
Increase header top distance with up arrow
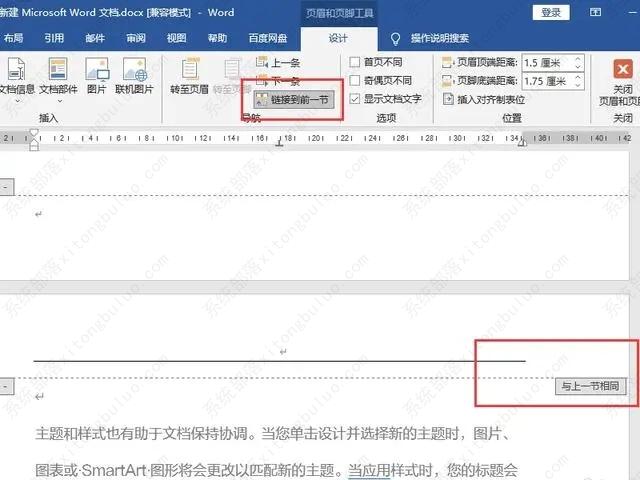coord(578,59)
